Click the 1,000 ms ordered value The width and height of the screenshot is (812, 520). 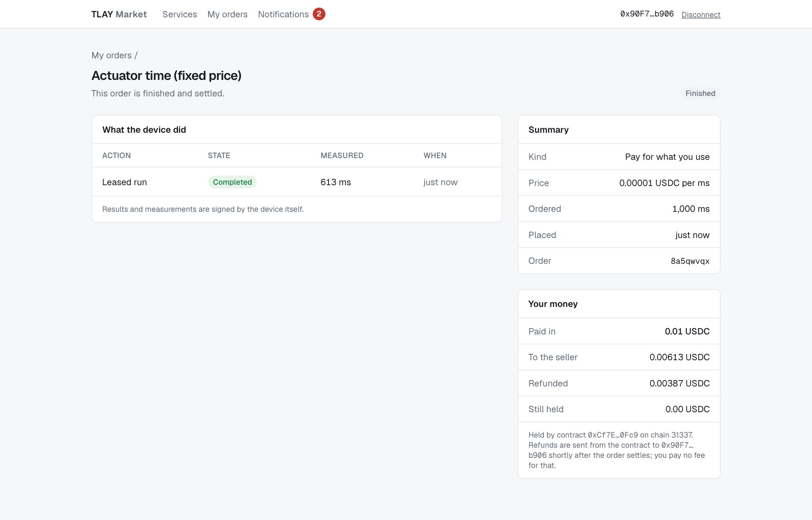point(691,209)
